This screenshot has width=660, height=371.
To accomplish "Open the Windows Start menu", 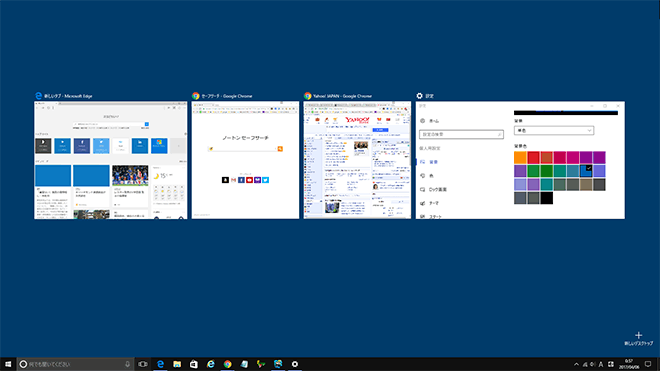I will (8, 364).
